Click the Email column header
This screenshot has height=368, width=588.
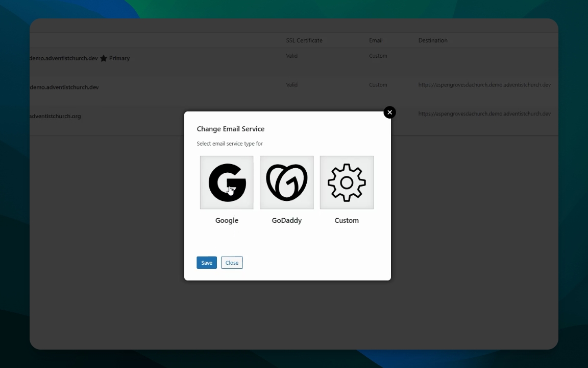tap(376, 40)
